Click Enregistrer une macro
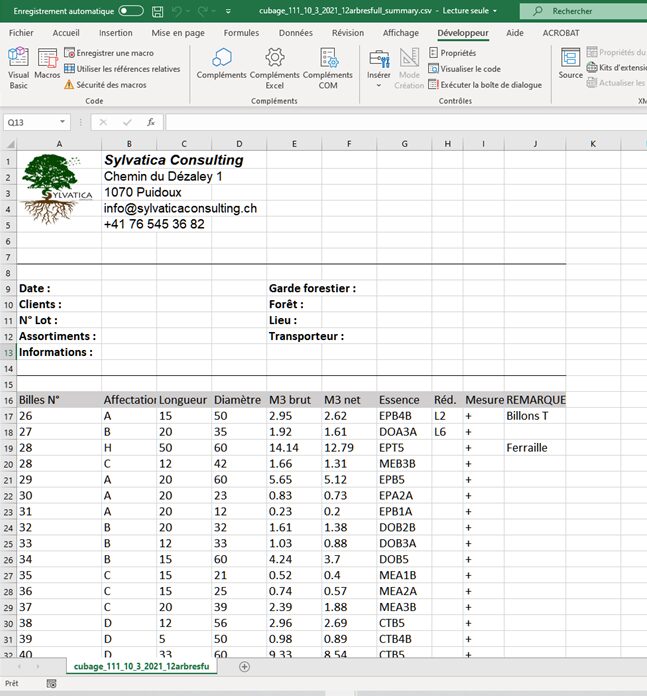 (x=109, y=53)
